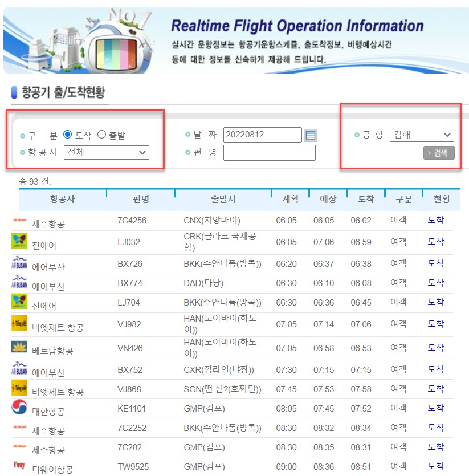
Task: Click the 현황 column header
Action: pos(442,199)
